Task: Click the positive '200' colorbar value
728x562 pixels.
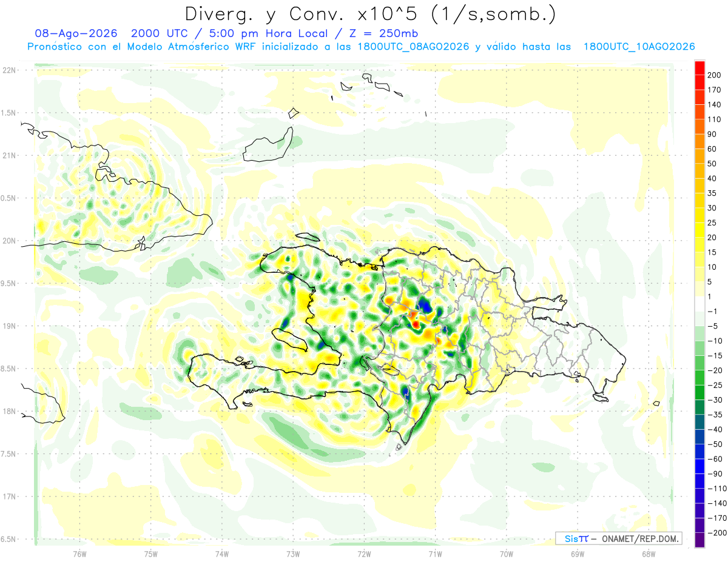Action: click(x=715, y=75)
